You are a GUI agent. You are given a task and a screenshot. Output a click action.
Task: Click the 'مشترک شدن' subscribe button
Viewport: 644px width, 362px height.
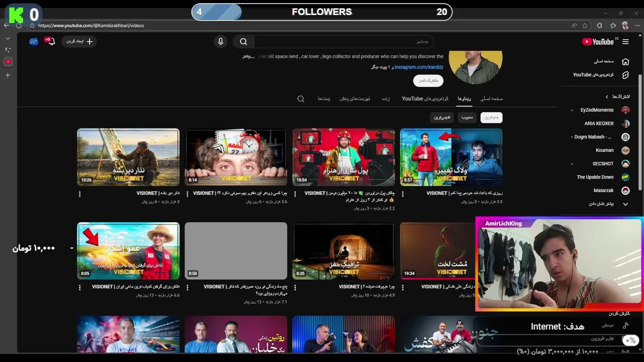429,80
